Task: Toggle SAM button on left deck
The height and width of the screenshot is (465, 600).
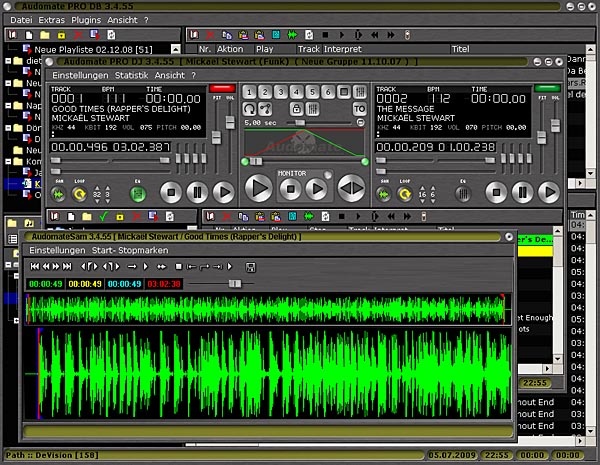Action: coord(59,194)
